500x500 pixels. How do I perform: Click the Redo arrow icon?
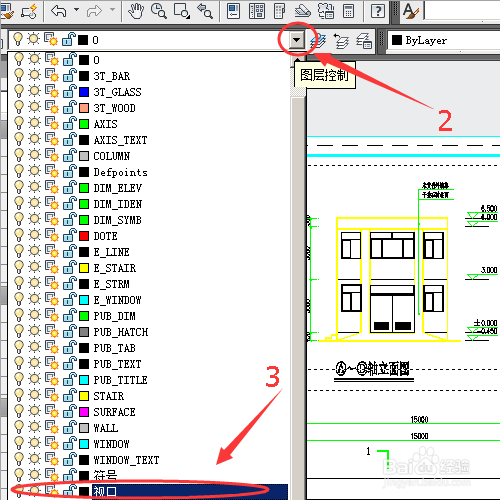pyautogui.click(x=94, y=11)
